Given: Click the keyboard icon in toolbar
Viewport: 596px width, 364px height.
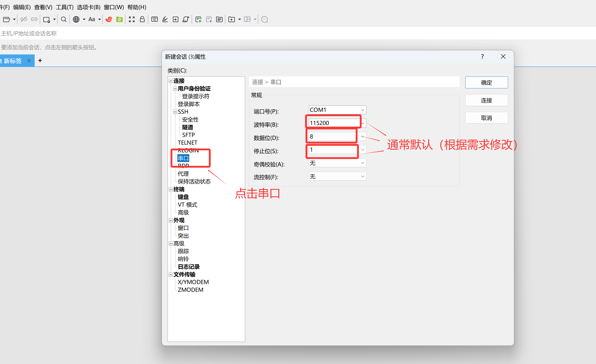Looking at the screenshot, I should 154,19.
